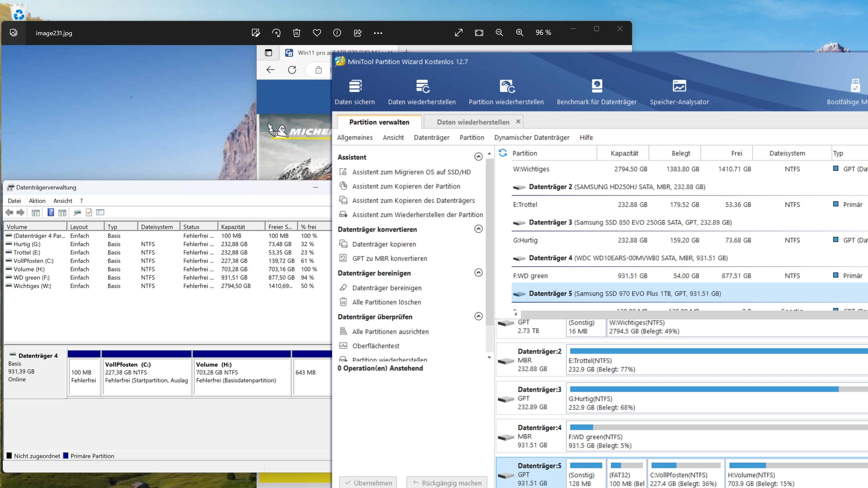
Task: Select G:Hurtig partition row in MiniTool
Action: (690, 240)
